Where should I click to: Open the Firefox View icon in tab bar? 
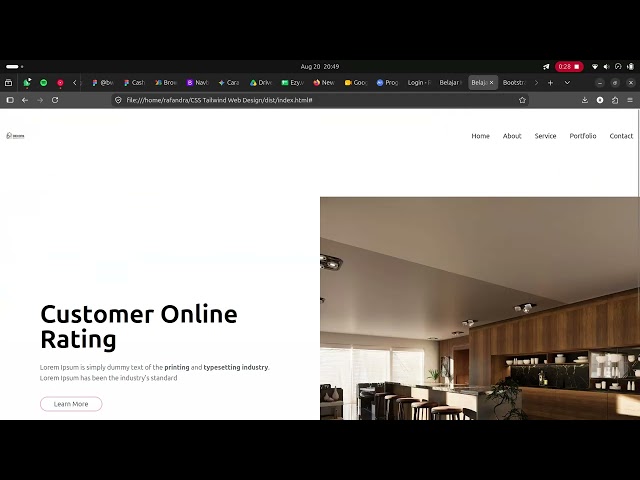pyautogui.click(x=8, y=83)
